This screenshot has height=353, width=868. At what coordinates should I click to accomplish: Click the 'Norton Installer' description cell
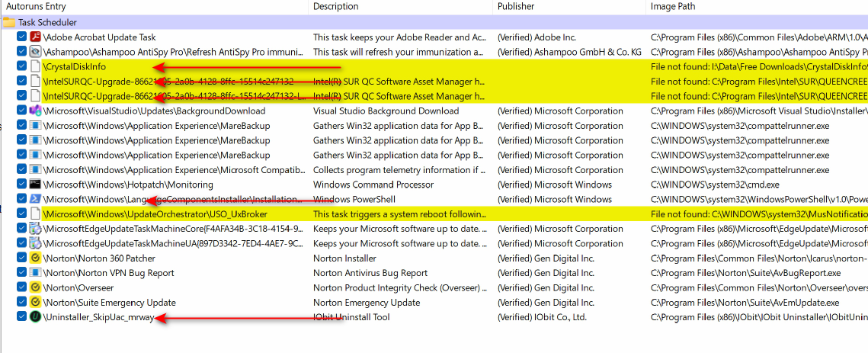point(344,258)
